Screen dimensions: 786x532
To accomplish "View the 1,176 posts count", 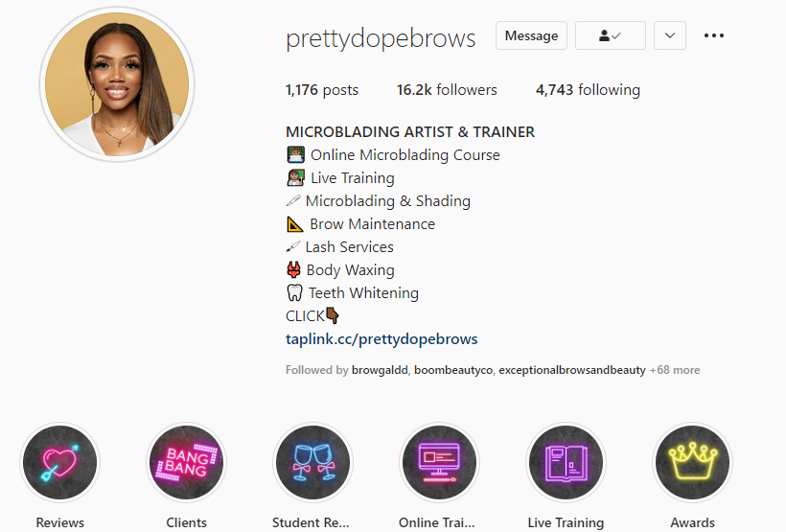I will pyautogui.click(x=322, y=90).
